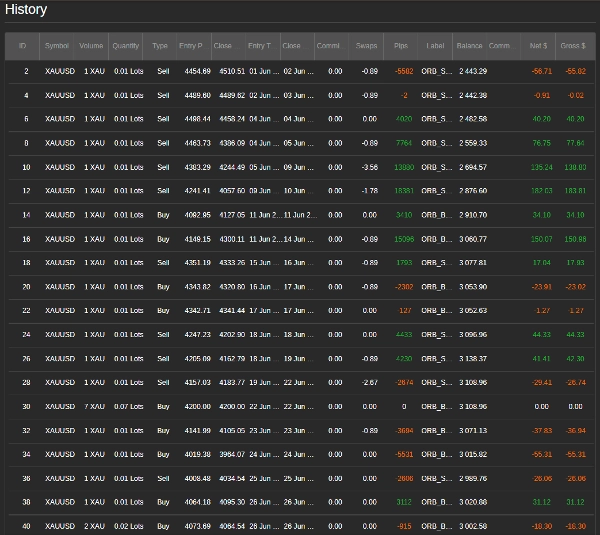Sort by the Symbol column header

(57, 46)
